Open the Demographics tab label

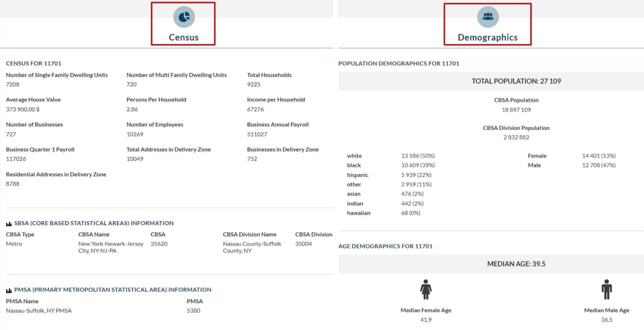pyautogui.click(x=488, y=37)
